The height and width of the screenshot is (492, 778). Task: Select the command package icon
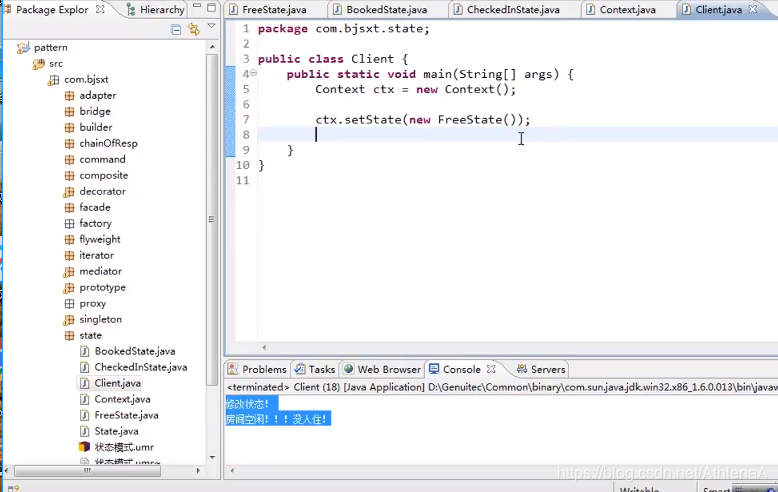pos(69,160)
